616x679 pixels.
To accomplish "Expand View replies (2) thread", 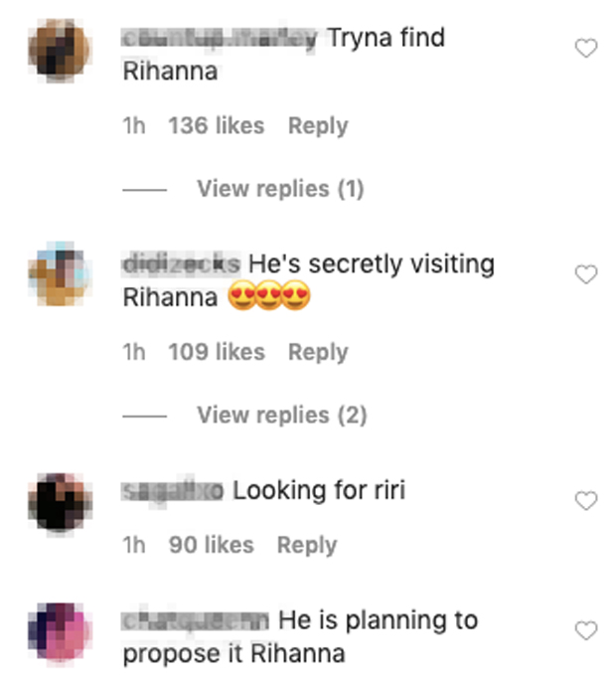I will click(282, 416).
